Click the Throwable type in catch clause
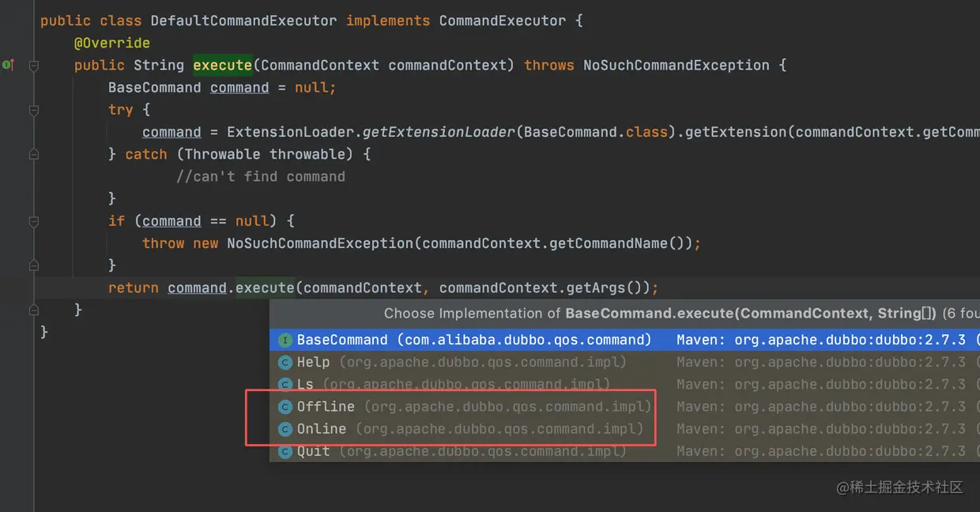The image size is (980, 512). [x=223, y=154]
